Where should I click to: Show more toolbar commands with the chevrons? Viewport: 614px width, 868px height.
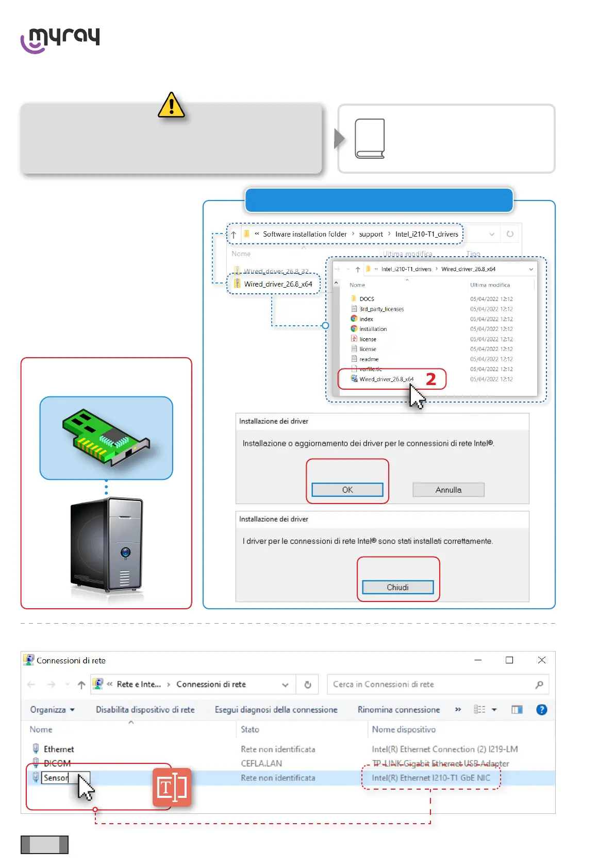coord(458,710)
